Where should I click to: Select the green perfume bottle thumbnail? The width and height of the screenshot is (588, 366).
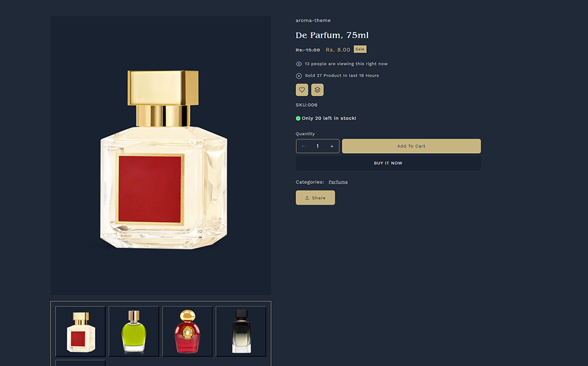[134, 331]
